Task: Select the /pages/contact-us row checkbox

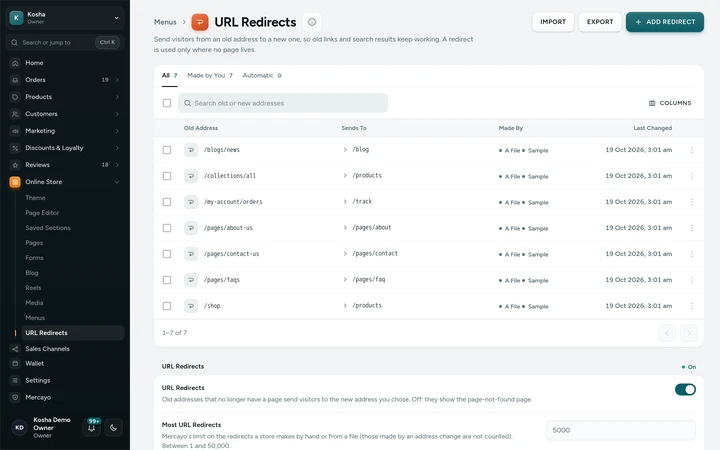Action: tap(167, 254)
